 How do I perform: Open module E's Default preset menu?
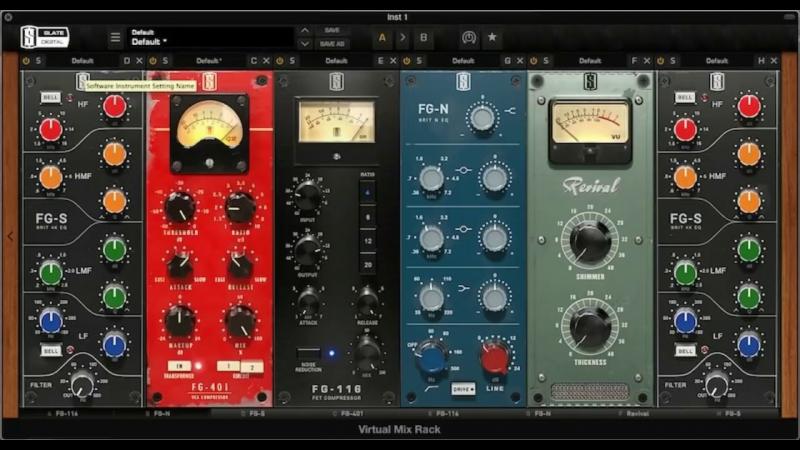(x=336, y=61)
